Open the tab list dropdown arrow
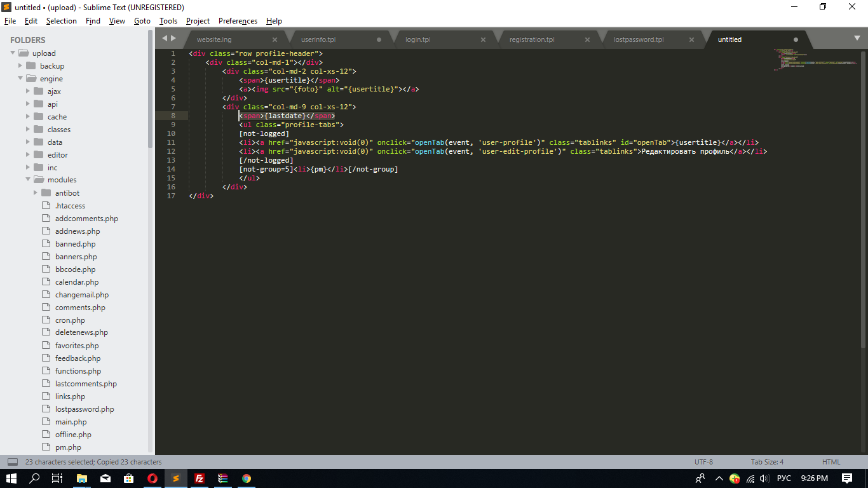 [856, 39]
